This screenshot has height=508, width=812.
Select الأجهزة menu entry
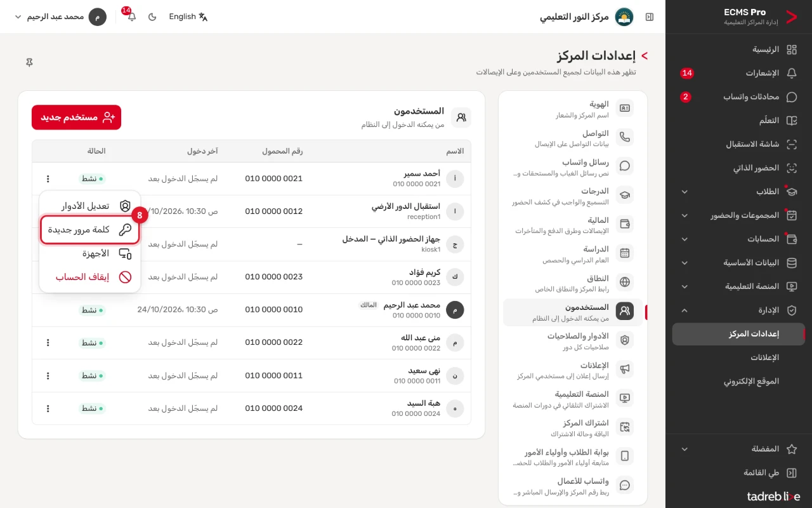tap(89, 253)
